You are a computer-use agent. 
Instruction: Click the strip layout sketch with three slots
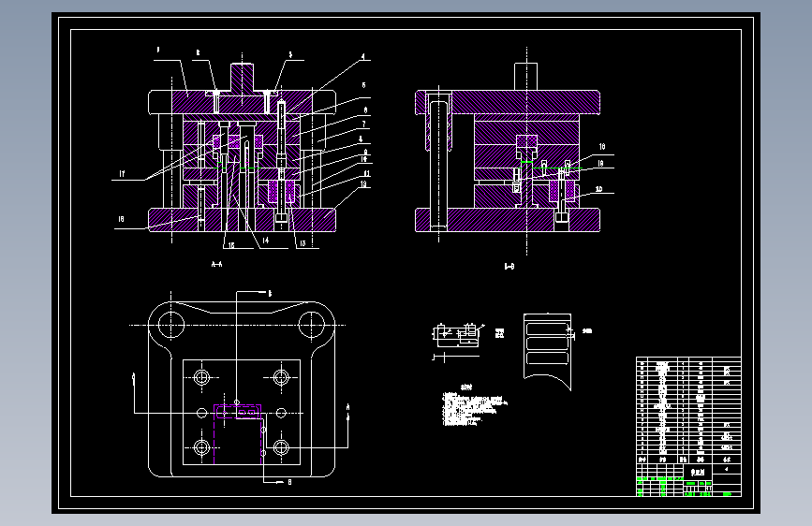547,352
